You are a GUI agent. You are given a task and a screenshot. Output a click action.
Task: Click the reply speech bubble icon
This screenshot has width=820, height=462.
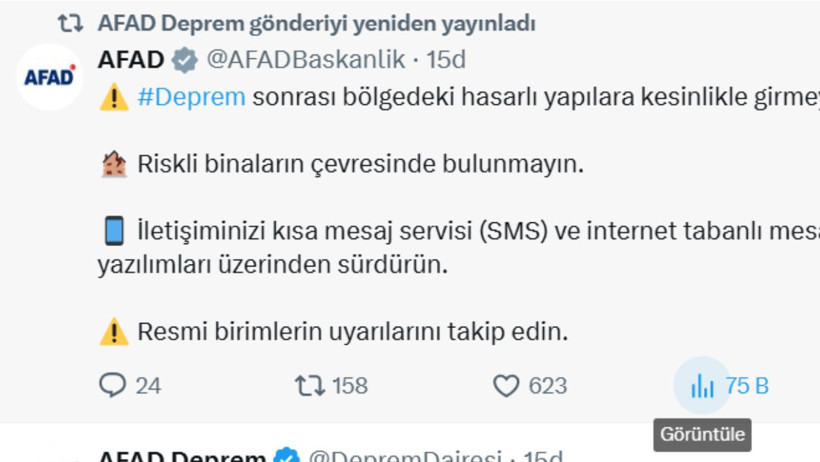point(112,385)
